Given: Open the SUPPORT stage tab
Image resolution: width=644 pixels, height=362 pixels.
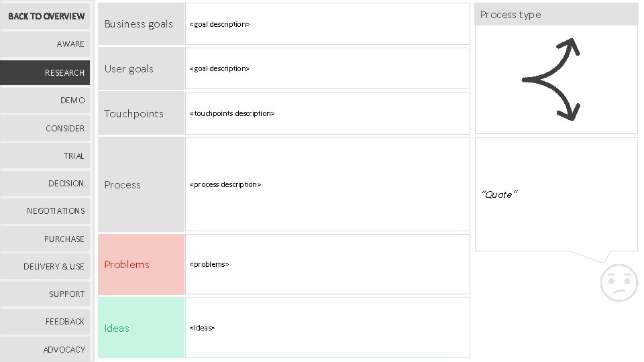Looking at the screenshot, I should [46, 294].
